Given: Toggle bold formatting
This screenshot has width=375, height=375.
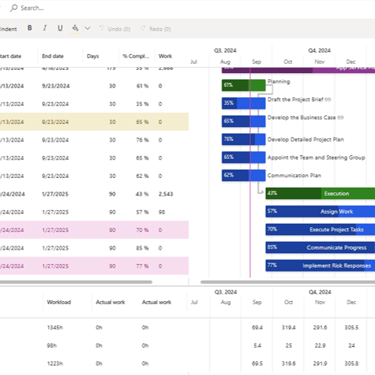Looking at the screenshot, I should pyautogui.click(x=30, y=28).
